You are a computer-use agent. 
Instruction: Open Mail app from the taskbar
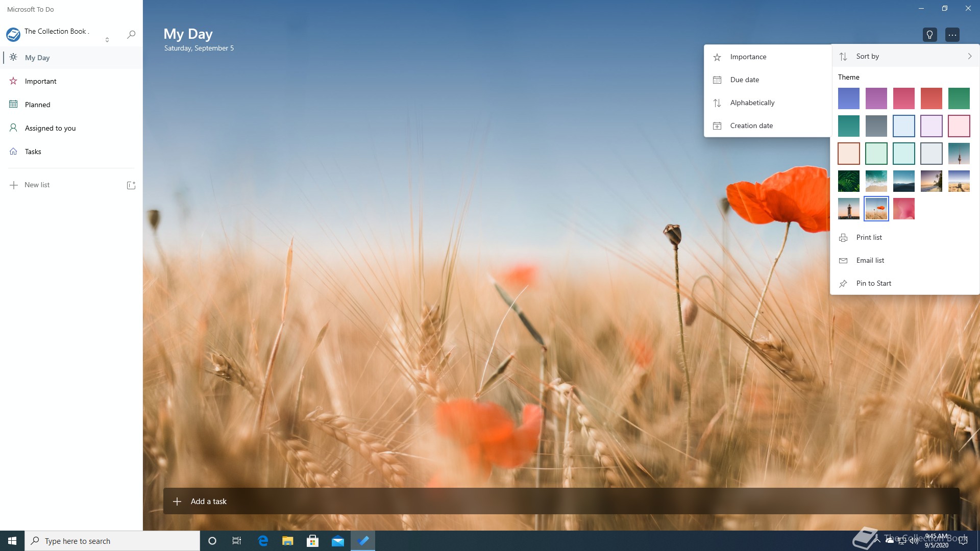pos(338,541)
